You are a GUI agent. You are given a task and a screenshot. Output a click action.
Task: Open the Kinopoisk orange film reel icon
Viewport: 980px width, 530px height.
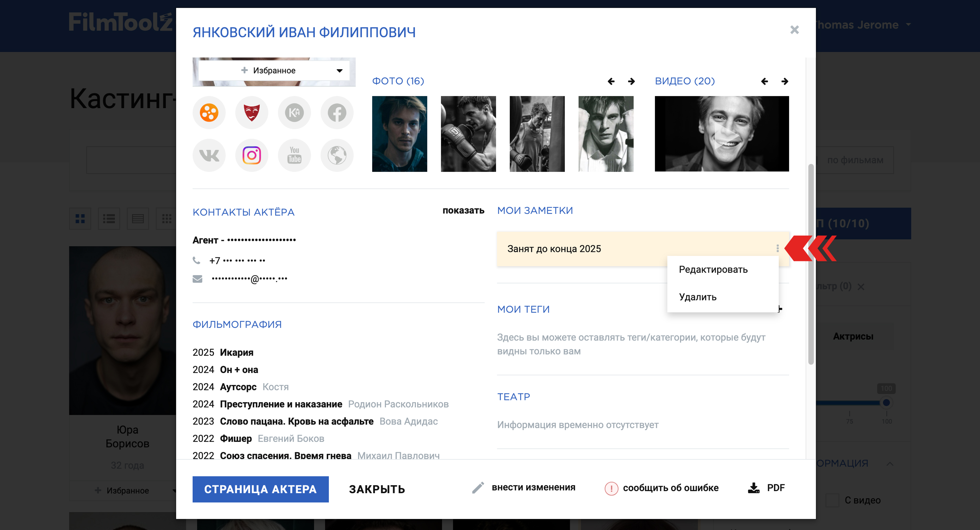point(209,113)
